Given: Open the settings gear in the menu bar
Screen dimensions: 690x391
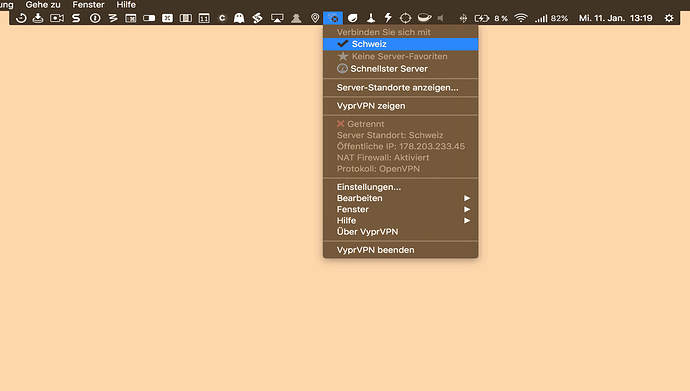Looking at the screenshot, I should click(669, 18).
